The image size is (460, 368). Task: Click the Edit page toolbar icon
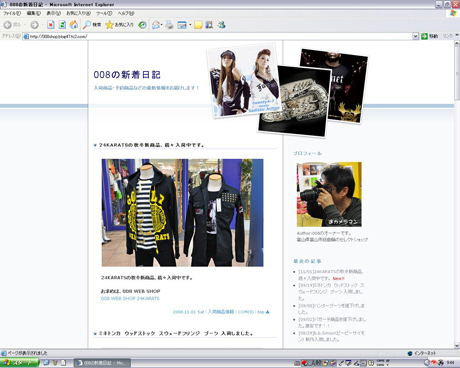click(x=182, y=25)
